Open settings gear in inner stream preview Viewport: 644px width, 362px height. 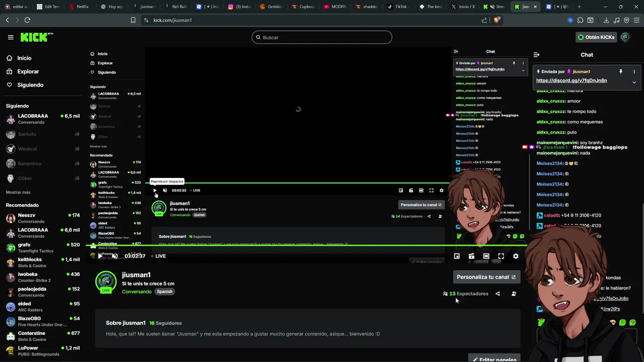(x=442, y=190)
